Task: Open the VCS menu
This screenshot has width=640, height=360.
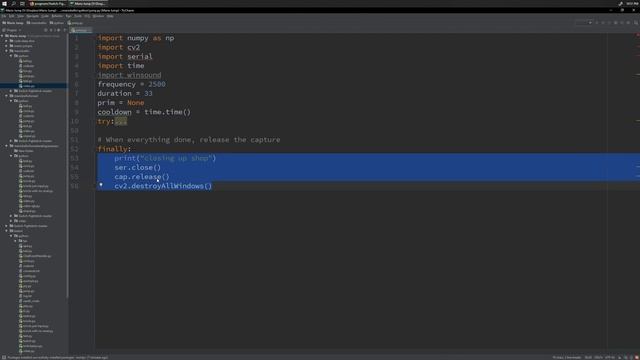Action: pyautogui.click(x=87, y=16)
